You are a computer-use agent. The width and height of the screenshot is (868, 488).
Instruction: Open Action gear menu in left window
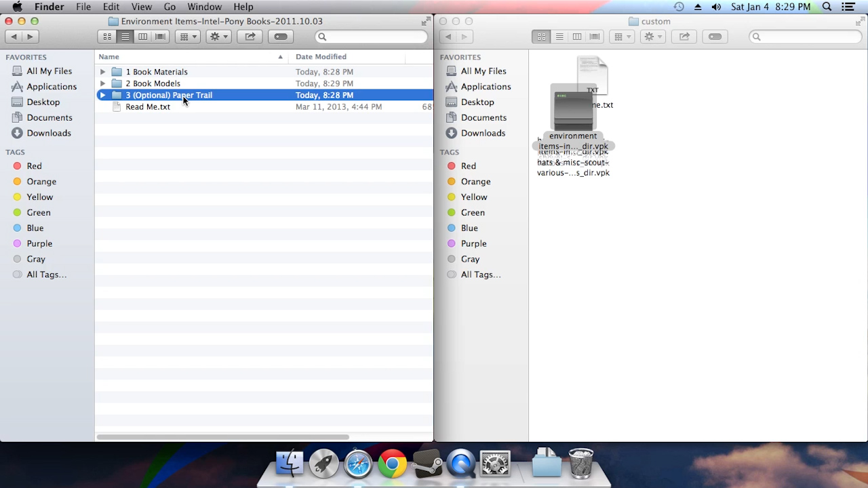tap(218, 37)
